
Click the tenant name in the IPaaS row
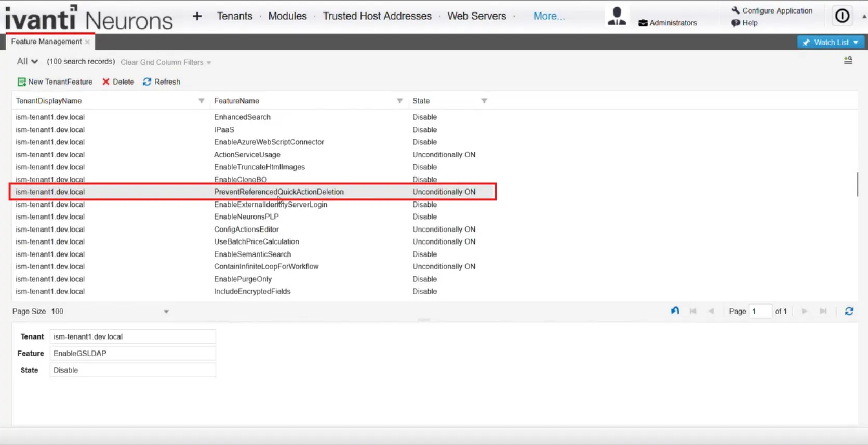point(50,129)
